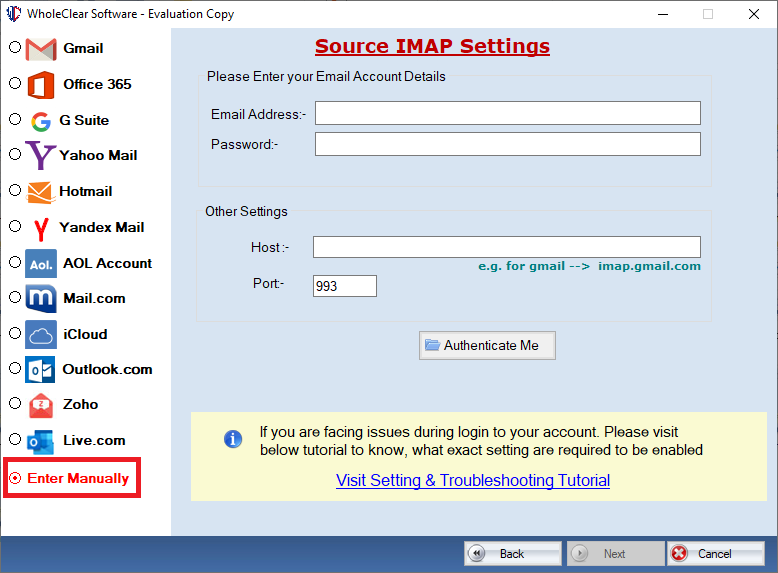This screenshot has height=573, width=778.
Task: Click the Office 365 label text
Action: pyautogui.click(x=97, y=84)
